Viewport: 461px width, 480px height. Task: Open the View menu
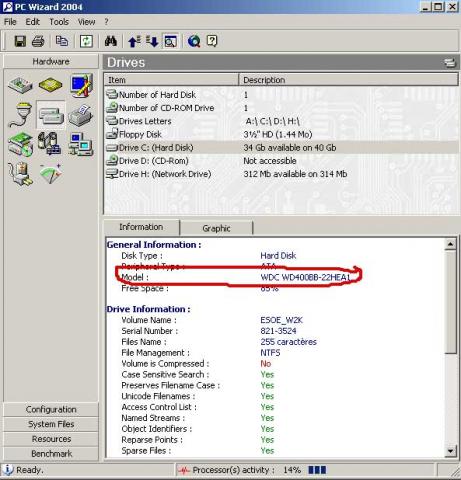coord(86,22)
